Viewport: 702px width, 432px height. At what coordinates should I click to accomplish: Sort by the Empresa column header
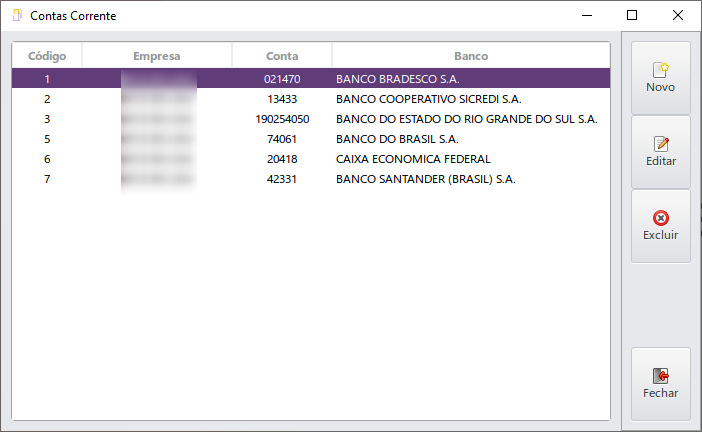point(157,56)
